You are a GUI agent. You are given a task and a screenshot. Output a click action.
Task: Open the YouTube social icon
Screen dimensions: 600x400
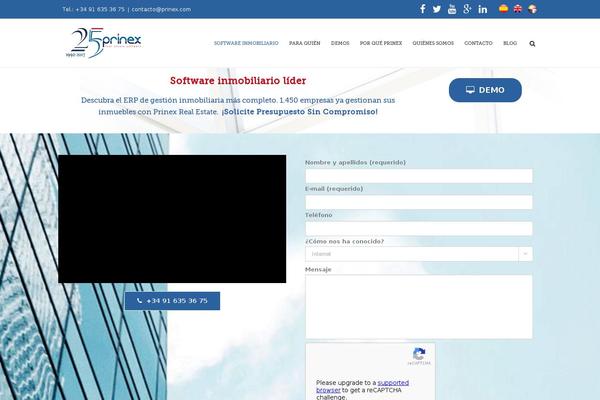coord(452,9)
